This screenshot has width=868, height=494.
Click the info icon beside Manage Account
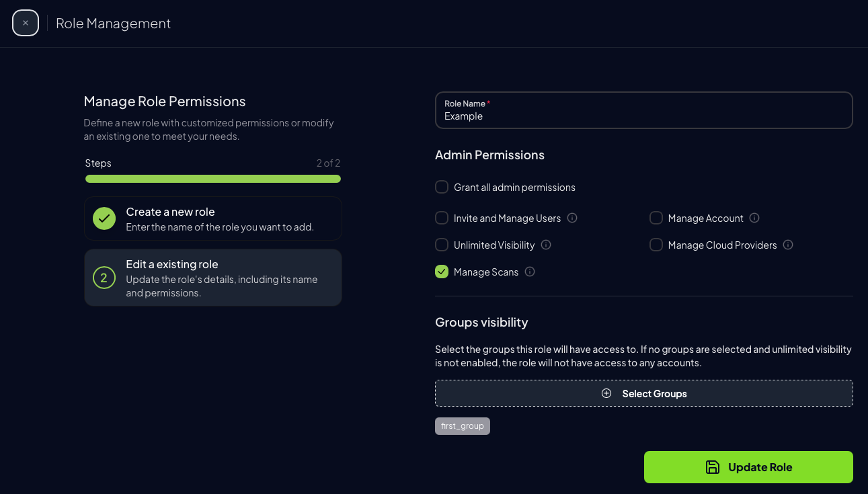pyautogui.click(x=754, y=218)
